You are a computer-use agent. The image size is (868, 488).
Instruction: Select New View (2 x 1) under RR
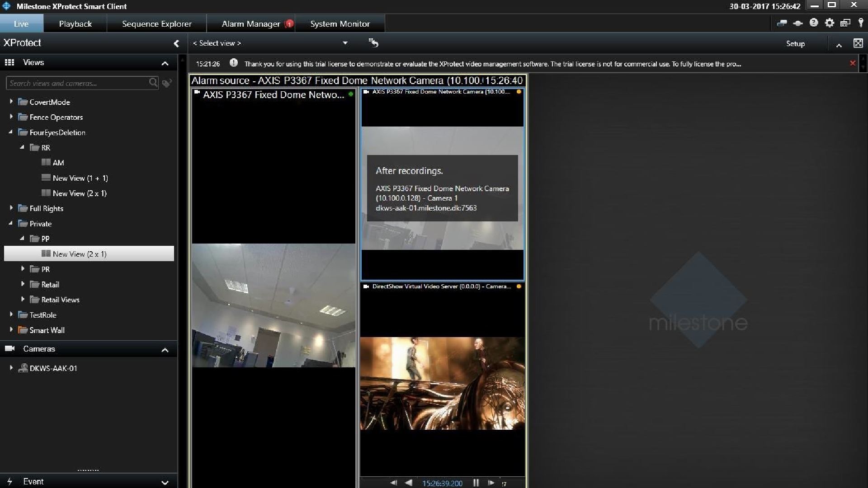tap(80, 193)
